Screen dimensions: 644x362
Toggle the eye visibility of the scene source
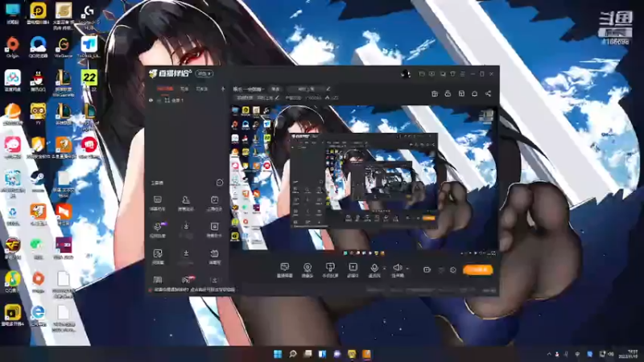tap(151, 100)
